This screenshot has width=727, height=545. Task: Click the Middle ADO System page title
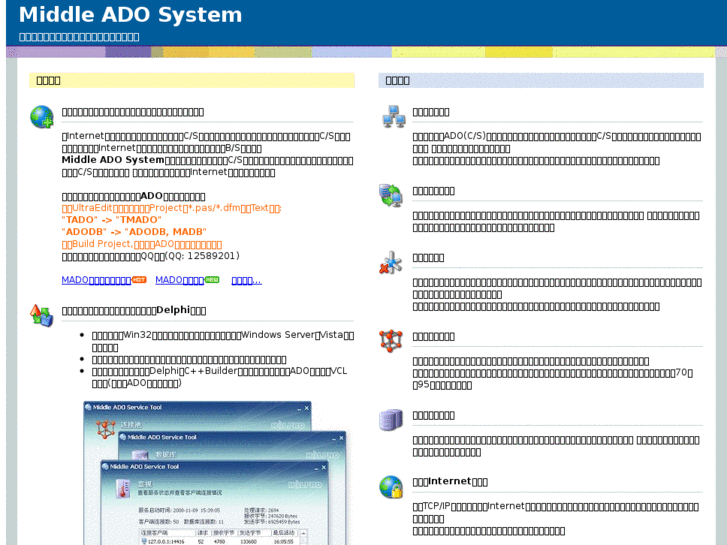pos(130,14)
